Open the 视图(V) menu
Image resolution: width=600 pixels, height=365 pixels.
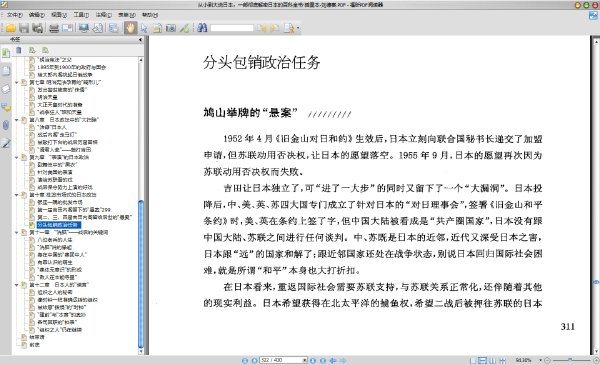tap(59, 15)
